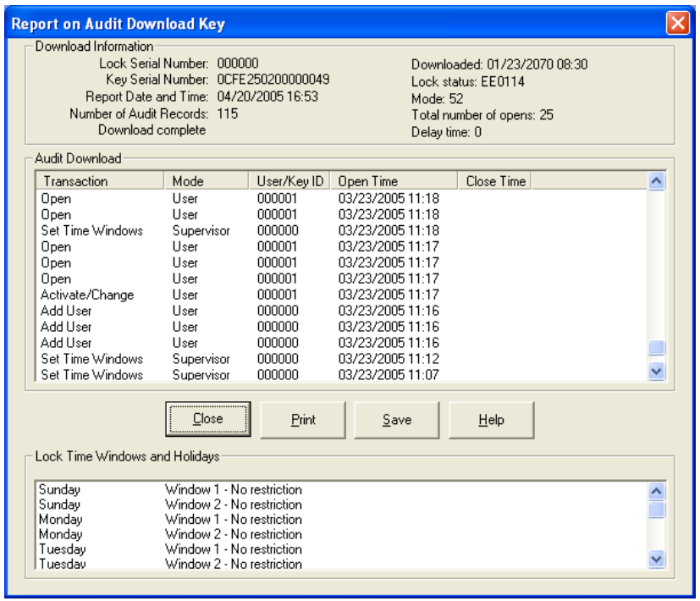Click the Audit Download scrollbar thumb

pos(656,348)
